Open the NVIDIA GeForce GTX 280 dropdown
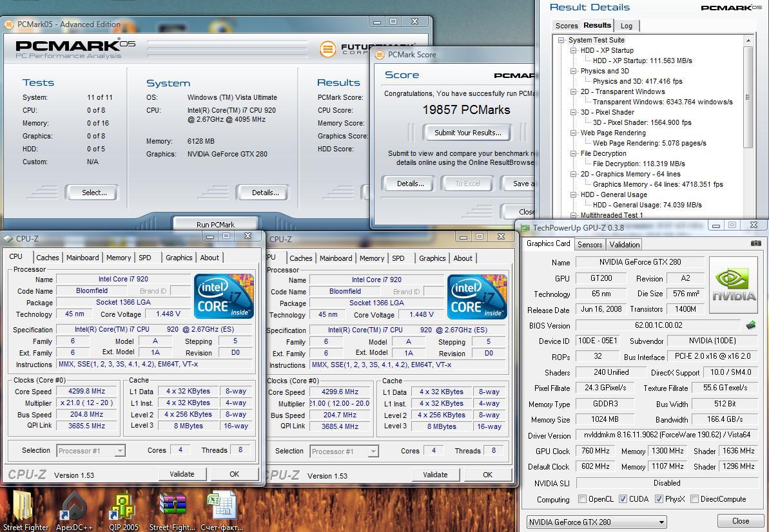 pos(597,522)
